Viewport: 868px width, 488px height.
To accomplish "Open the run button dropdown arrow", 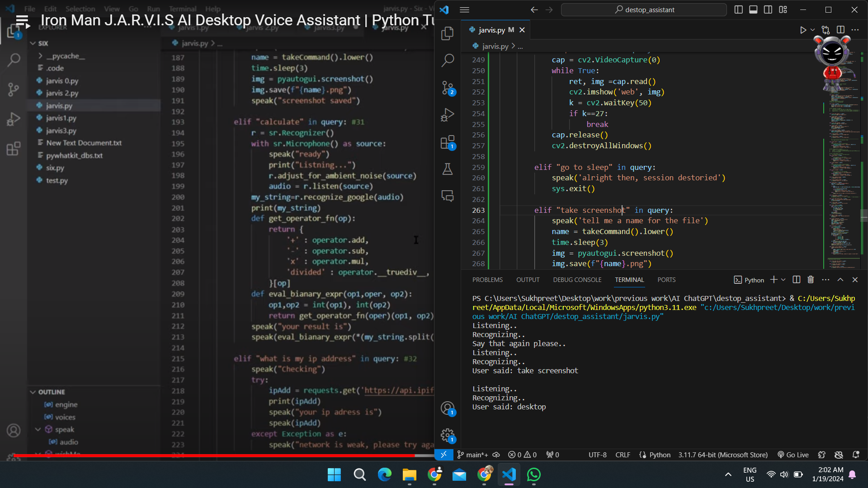I will coord(812,30).
